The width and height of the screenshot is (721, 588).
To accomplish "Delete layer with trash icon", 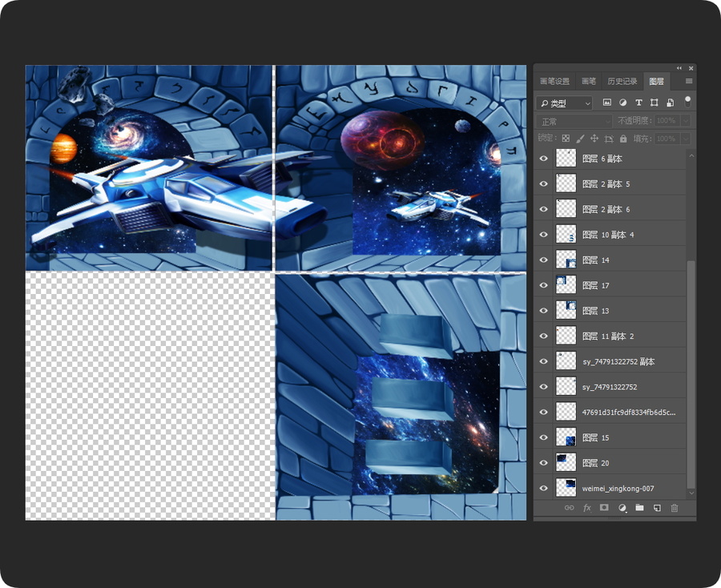I will (675, 508).
